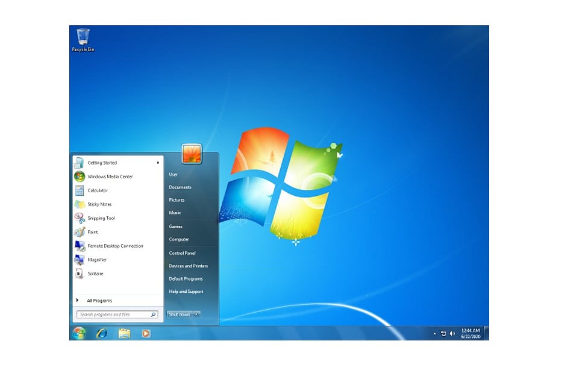
Task: Open Devices and Printers
Action: 187,266
